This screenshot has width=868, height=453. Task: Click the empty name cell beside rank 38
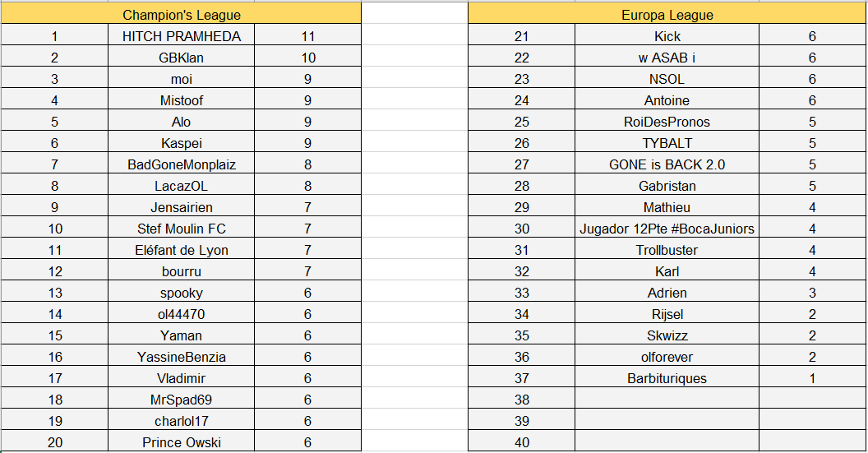point(667,400)
